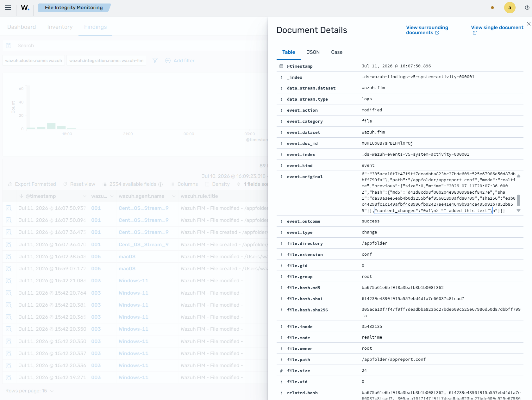
Task: Go to the Inventory tab
Action: 60,27
